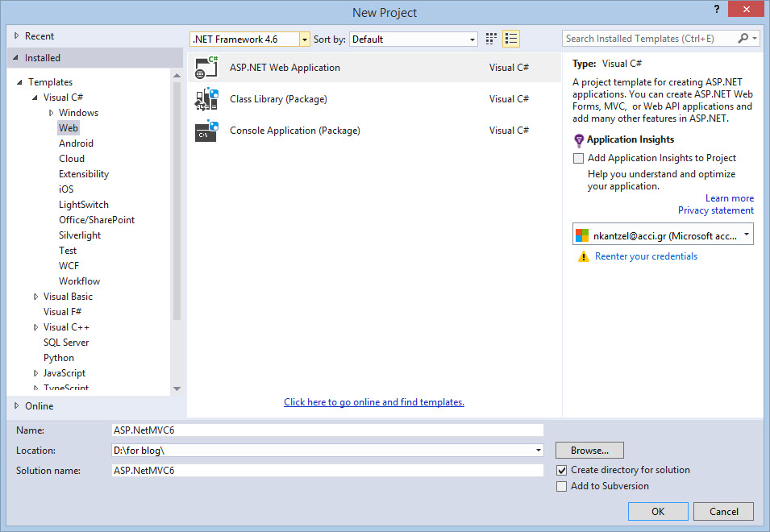The image size is (770, 532).
Task: Expand the Online section
Action: point(16,406)
